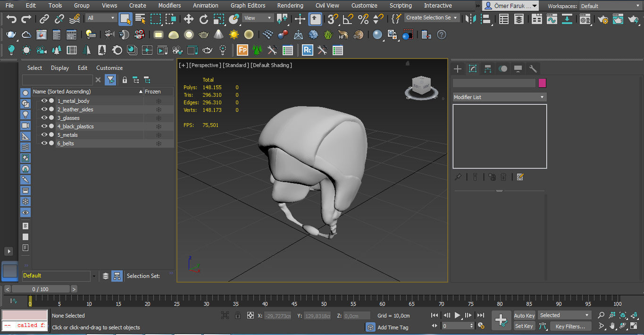Screen dimensions: 644x335
Task: Open the key filter Selected dropdown
Action: pyautogui.click(x=564, y=315)
